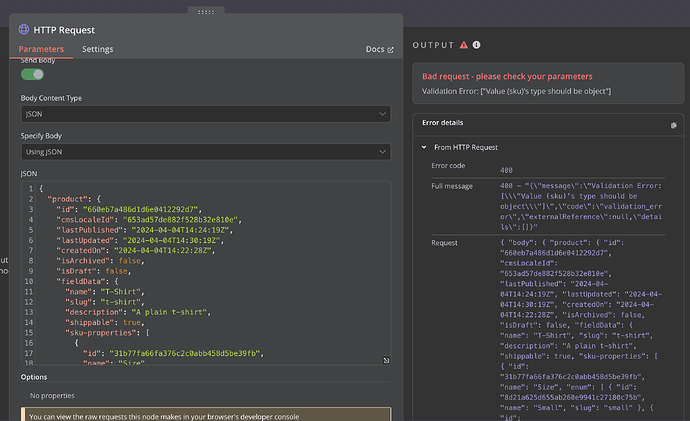Click the "lastPublished" line in JSON editor

click(144, 230)
